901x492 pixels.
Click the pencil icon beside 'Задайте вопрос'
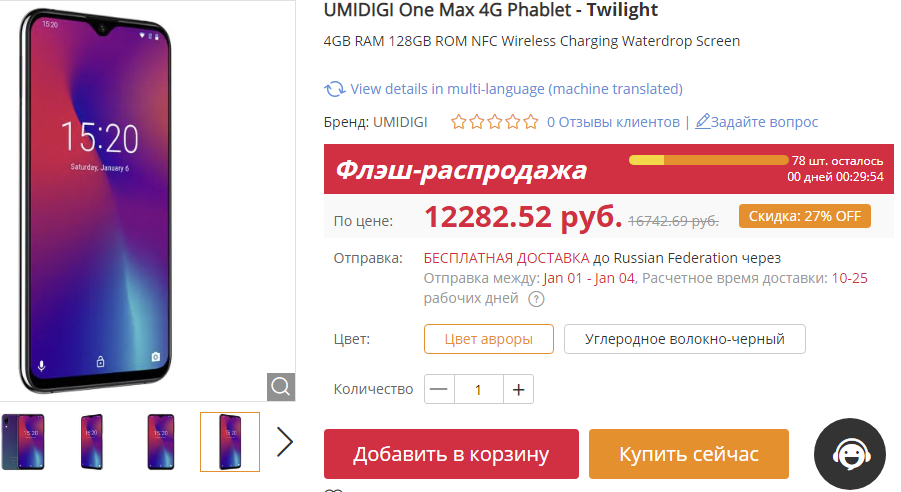703,122
